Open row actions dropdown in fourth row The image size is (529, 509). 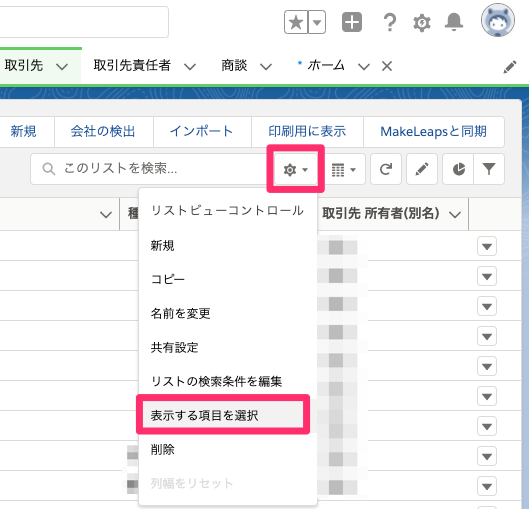pos(486,336)
